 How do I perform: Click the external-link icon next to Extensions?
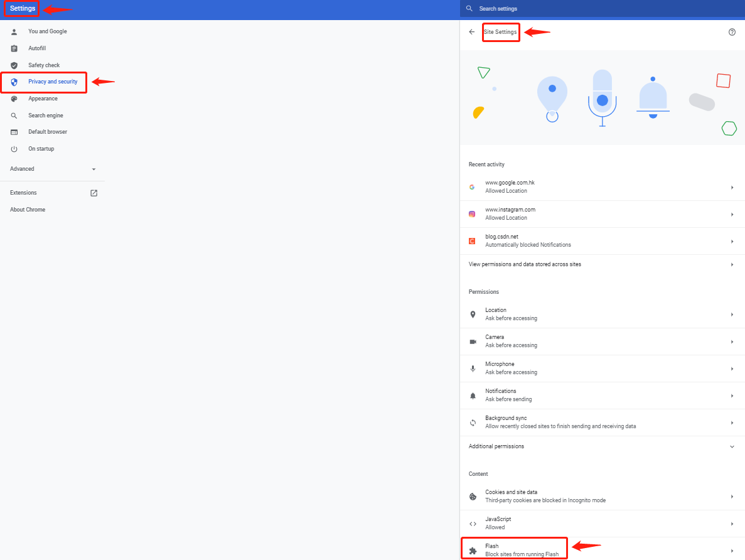pyautogui.click(x=94, y=193)
